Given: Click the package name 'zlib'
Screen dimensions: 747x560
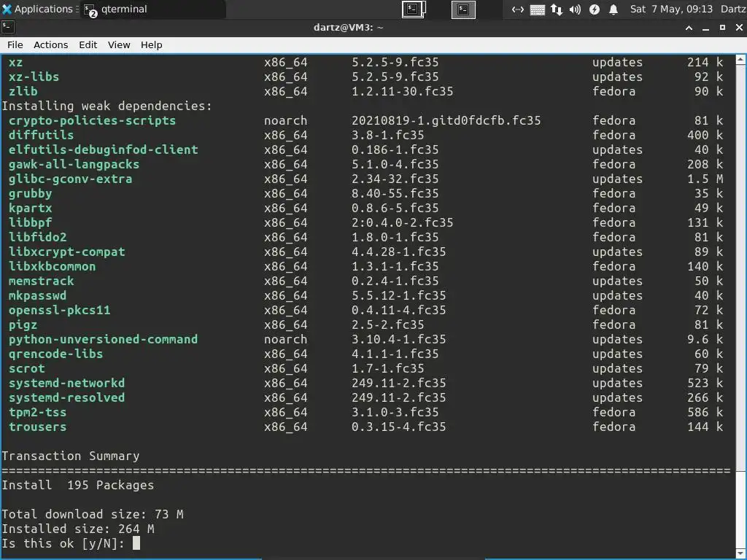Looking at the screenshot, I should (23, 91).
